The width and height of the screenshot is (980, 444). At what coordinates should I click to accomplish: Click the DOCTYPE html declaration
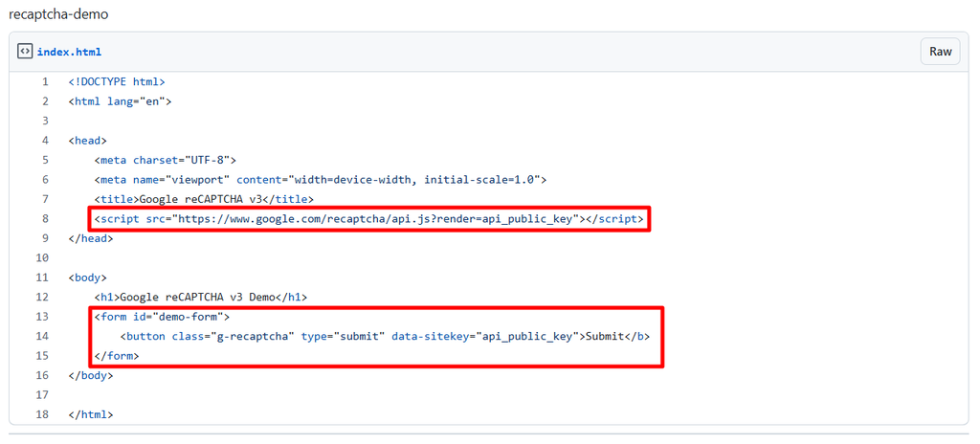pos(117,82)
